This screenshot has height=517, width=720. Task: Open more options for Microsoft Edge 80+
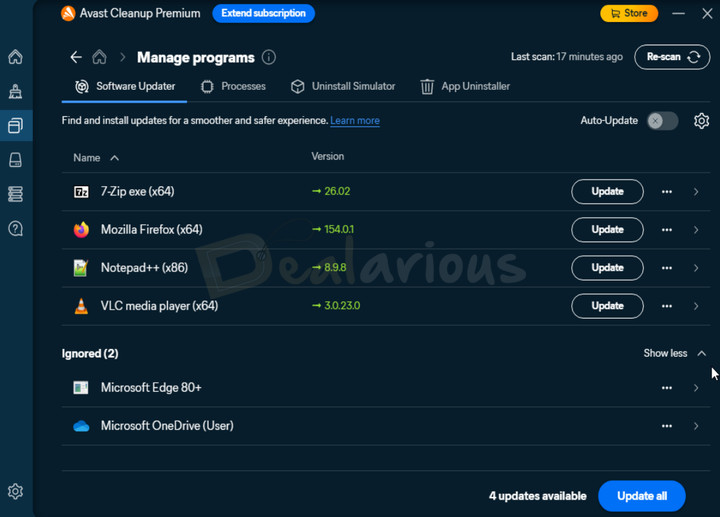tap(667, 388)
